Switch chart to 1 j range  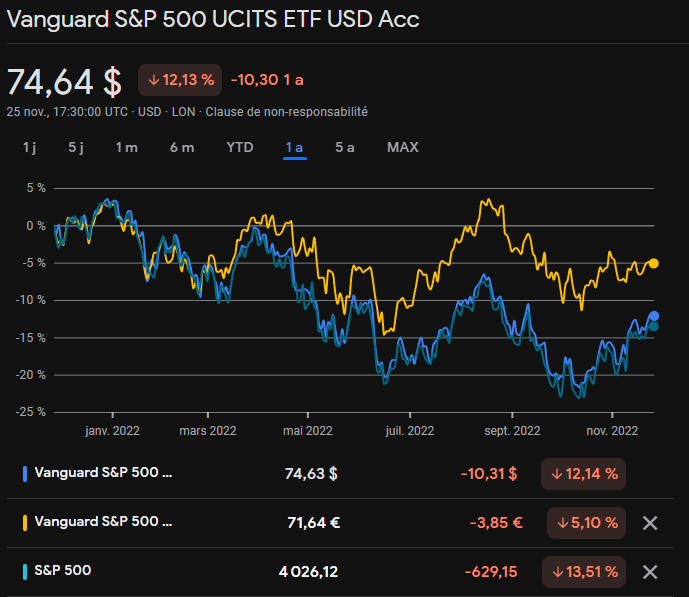(x=30, y=147)
